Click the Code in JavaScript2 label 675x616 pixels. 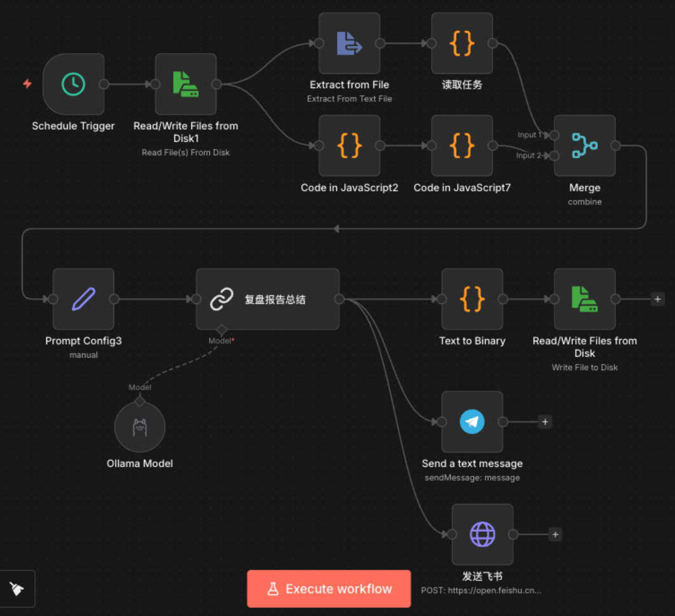[349, 188]
